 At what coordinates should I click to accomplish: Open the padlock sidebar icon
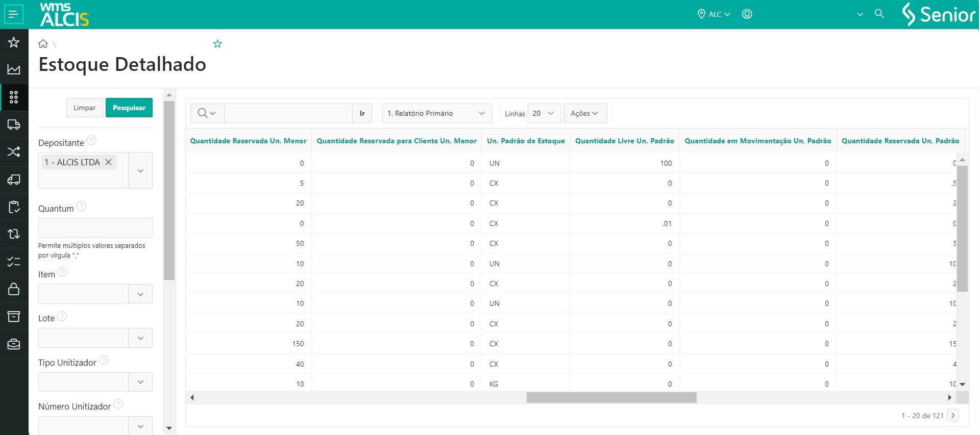point(14,289)
